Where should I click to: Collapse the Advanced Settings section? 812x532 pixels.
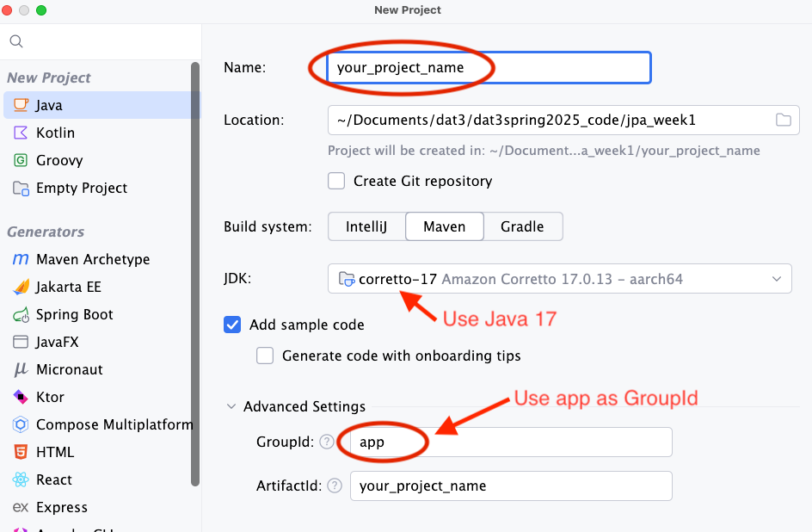pyautogui.click(x=231, y=406)
